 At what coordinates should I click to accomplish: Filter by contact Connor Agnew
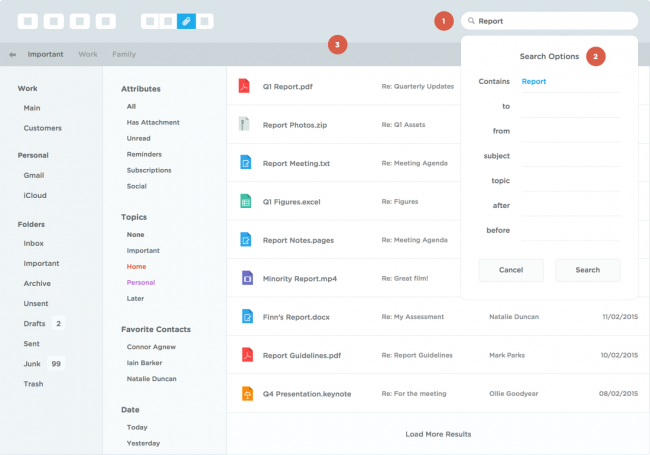click(x=151, y=347)
